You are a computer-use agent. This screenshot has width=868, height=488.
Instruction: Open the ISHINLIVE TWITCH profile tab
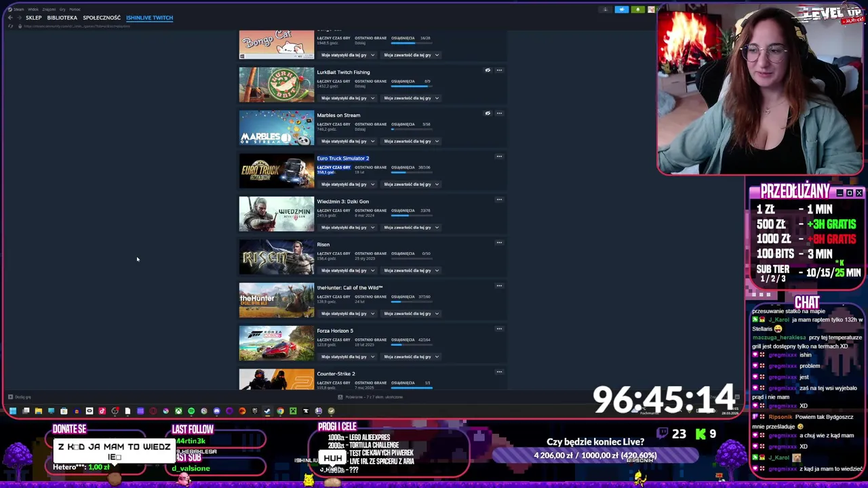[x=149, y=18]
